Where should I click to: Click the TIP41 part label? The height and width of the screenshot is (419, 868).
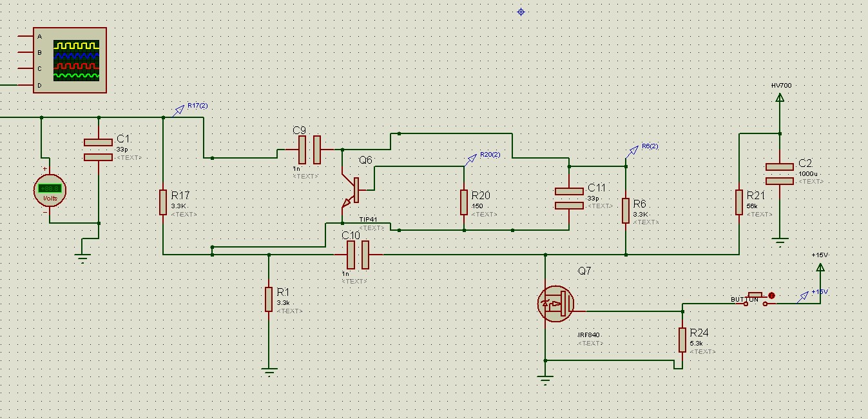pos(367,220)
